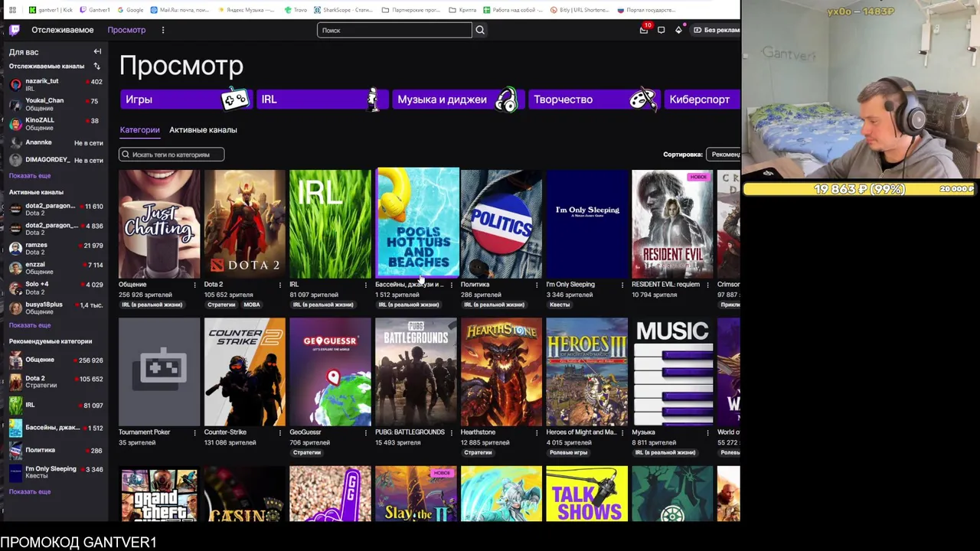The width and height of the screenshot is (980, 551).
Task: Open the Google bookmark
Action: (130, 10)
